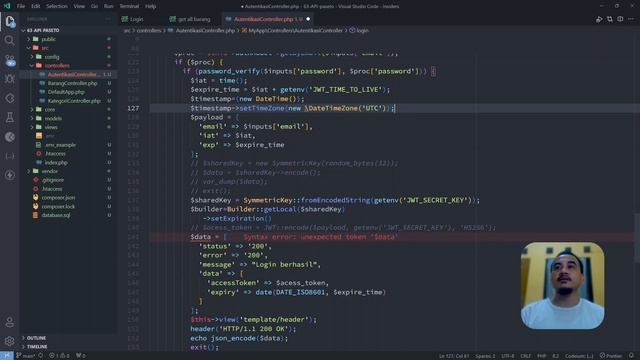Click the Spaces: 2 indentation in status bar

485,356
